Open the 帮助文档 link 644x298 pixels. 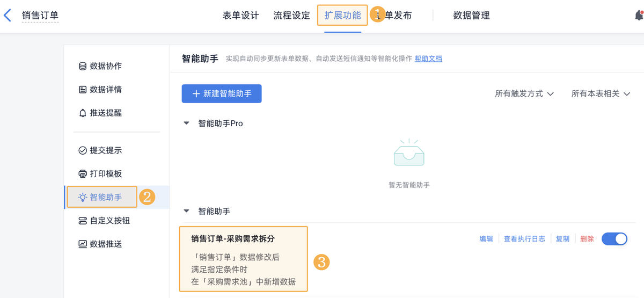[x=428, y=59]
